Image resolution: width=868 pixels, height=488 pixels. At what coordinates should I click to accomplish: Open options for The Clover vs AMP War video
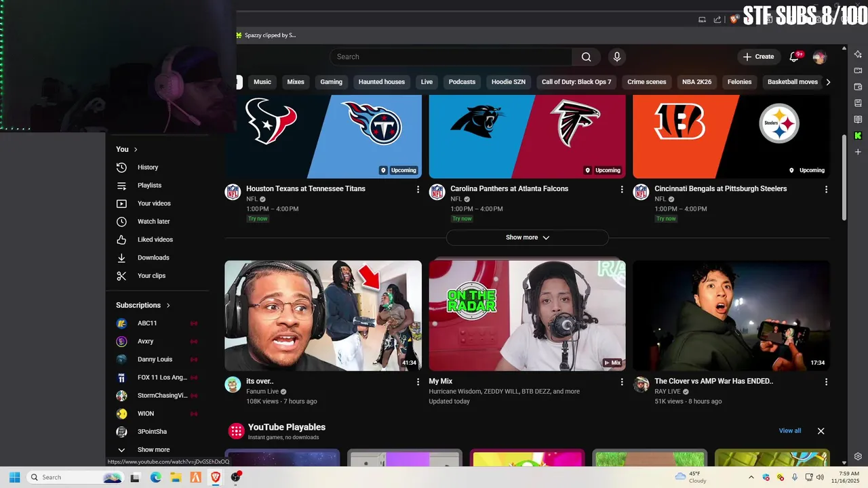click(x=826, y=382)
